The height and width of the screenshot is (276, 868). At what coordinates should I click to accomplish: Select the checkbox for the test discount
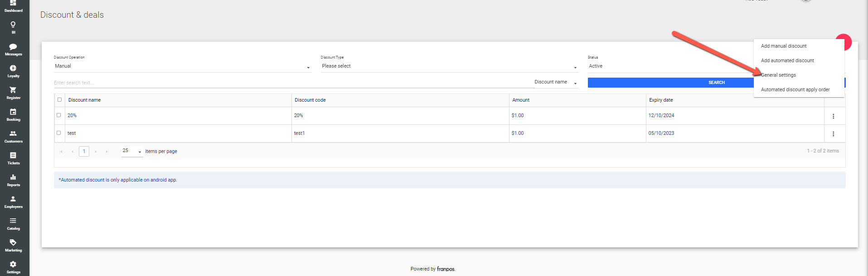(x=58, y=133)
